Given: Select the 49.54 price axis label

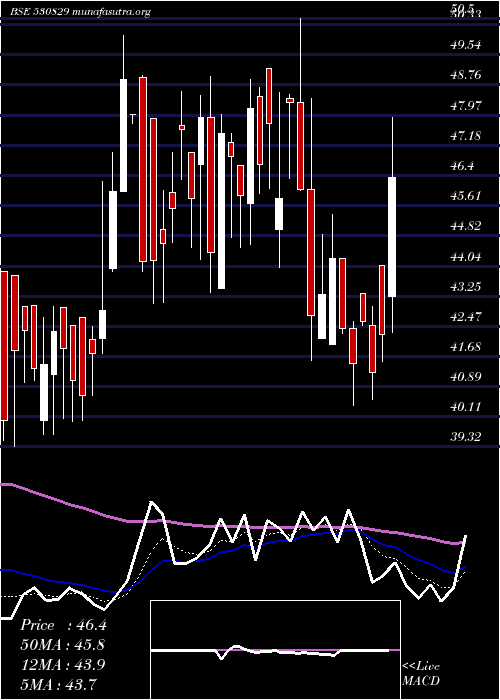Looking at the screenshot, I should (466, 45).
